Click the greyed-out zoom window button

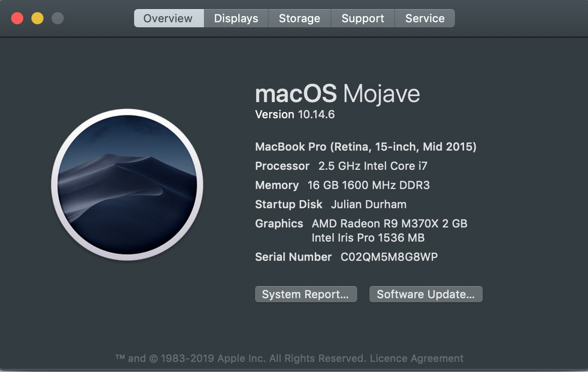pos(58,18)
